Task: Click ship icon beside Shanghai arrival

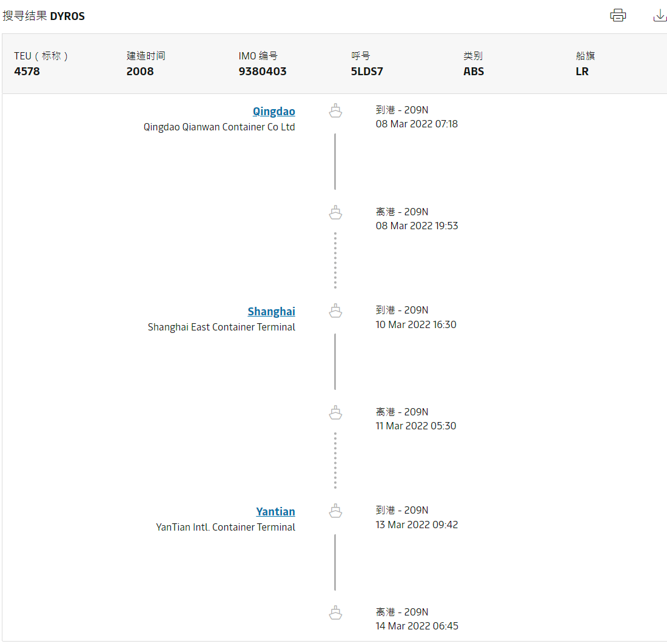Action: click(x=335, y=311)
